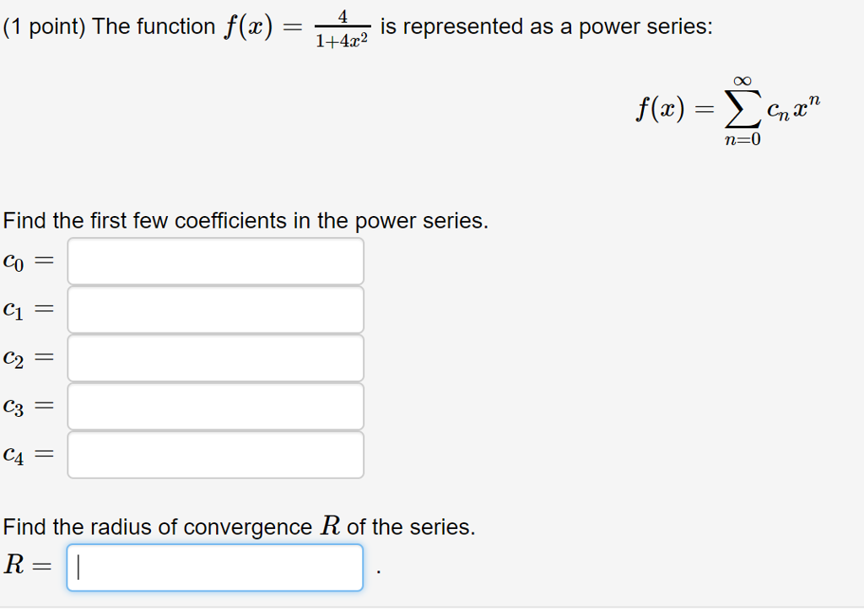Click the radius of convergence instruction sentence
The image size is (864, 616).
(239, 526)
